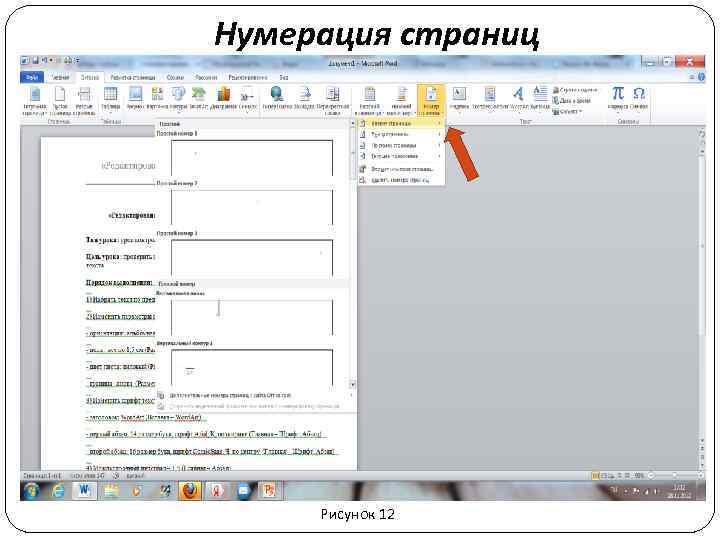Click the SmartArt ribbon icon

[x=199, y=99]
